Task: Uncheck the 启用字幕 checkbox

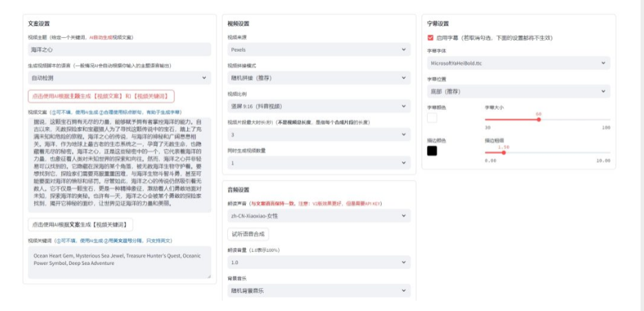Action: coord(430,38)
